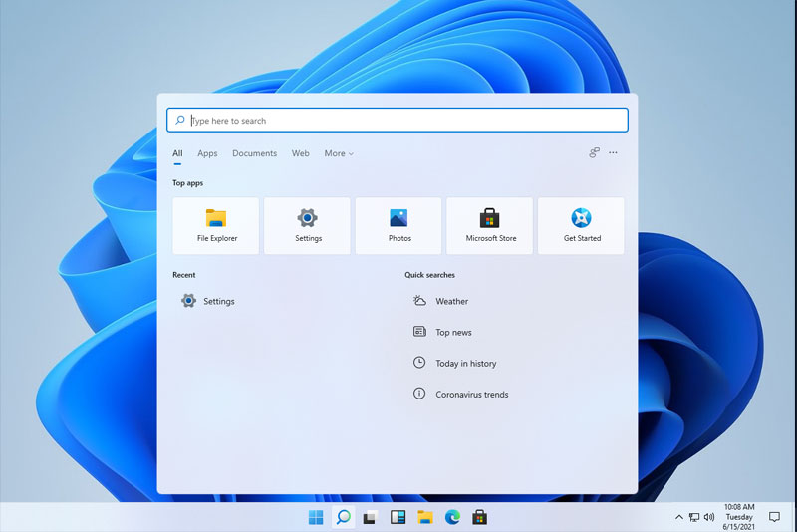The image size is (797, 532).
Task: Open Task View from the taskbar
Action: click(370, 517)
